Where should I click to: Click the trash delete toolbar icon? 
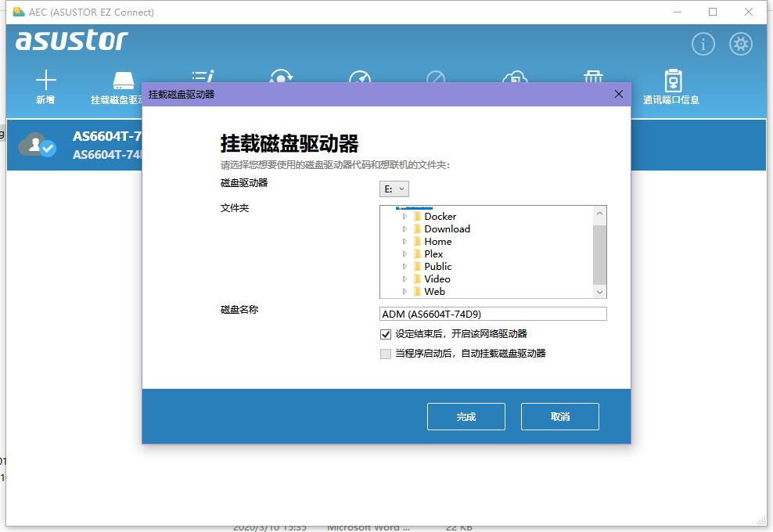coord(594,78)
